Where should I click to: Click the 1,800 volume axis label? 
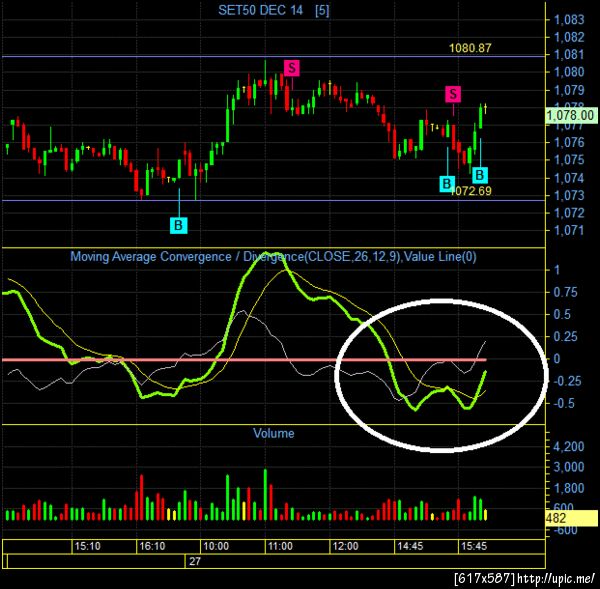point(569,488)
